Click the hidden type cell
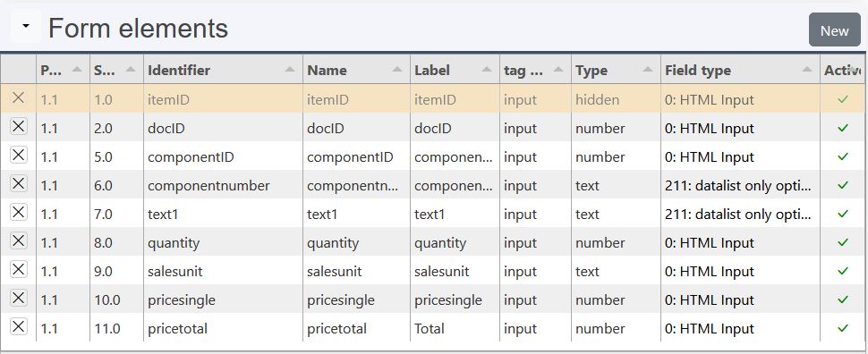Screen dimensions: 868x354 (616, 99)
